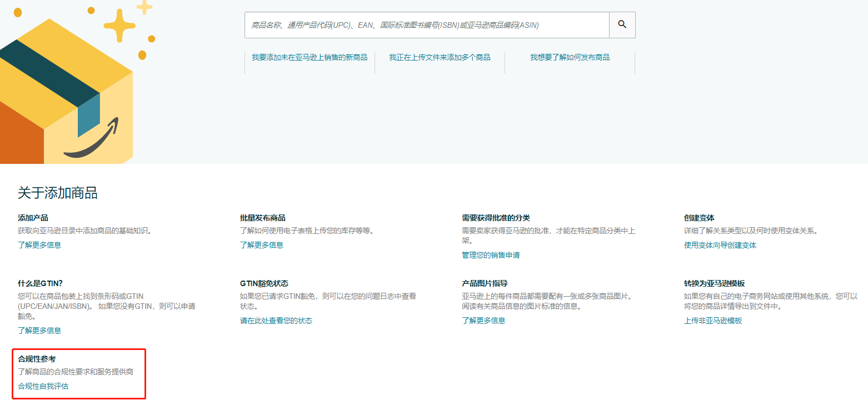This screenshot has height=405, width=868.
Task: Click text '了解商品的合规性要求和服务提供商'
Action: point(76,372)
